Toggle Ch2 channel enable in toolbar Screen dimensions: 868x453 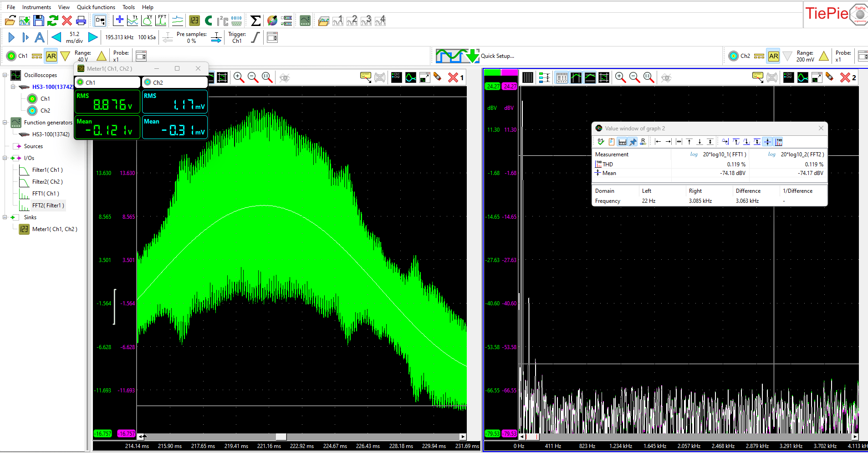coord(733,56)
